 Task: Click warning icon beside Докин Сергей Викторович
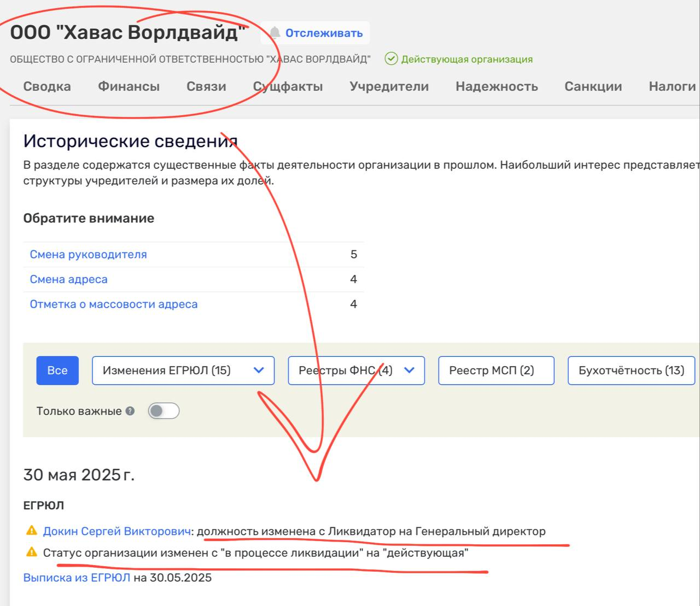click(32, 531)
